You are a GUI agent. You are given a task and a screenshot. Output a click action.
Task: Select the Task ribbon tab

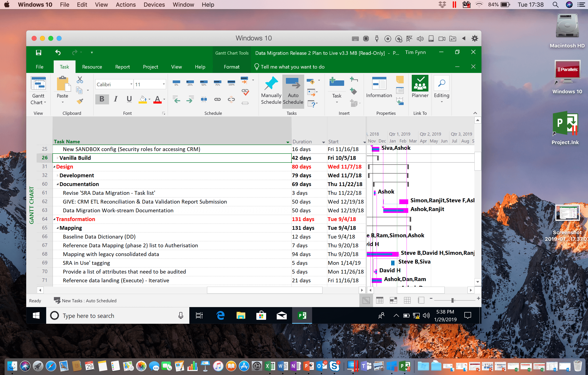tap(64, 66)
